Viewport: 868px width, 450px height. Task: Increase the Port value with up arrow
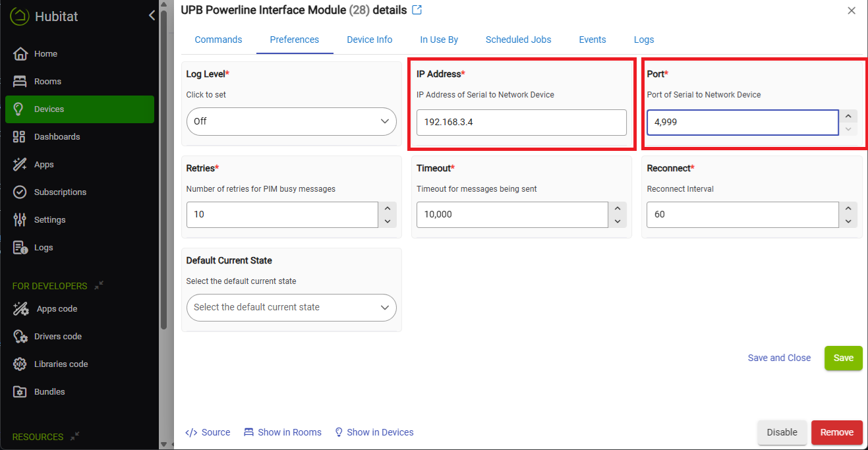(x=848, y=117)
